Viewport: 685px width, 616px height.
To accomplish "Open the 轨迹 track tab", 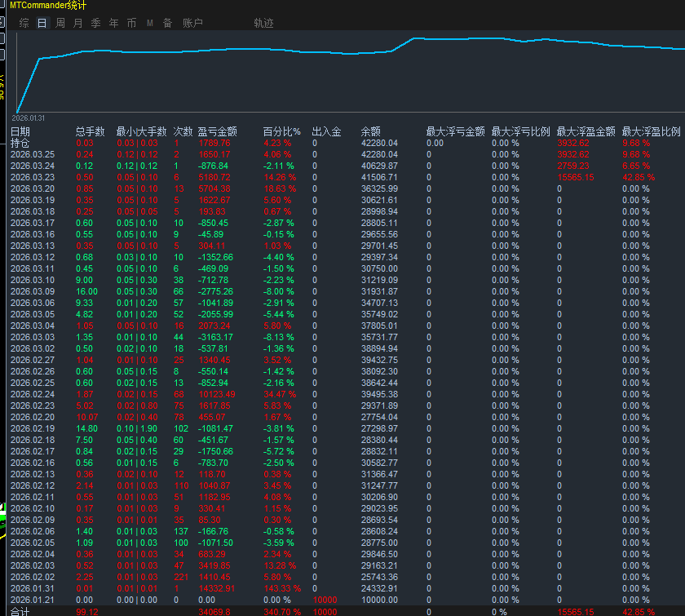I will click(264, 23).
